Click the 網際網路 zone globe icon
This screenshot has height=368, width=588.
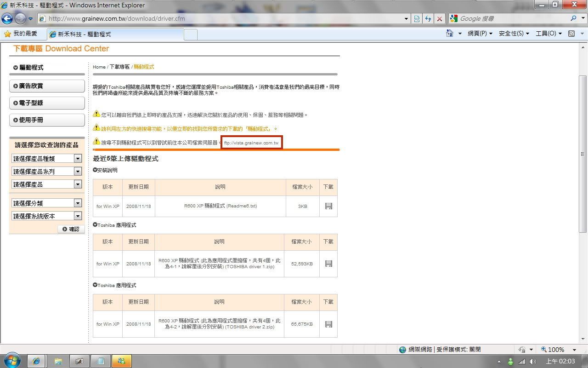pos(403,350)
